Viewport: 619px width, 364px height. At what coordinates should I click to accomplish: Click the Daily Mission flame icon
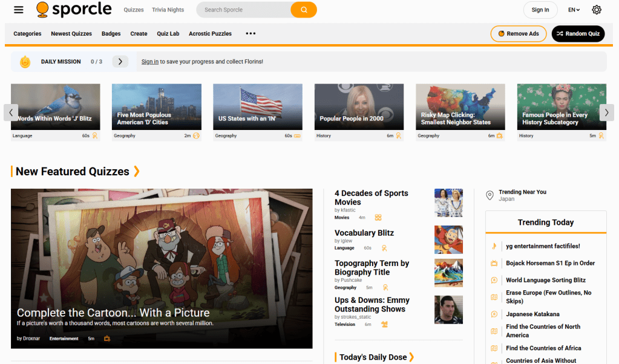25,62
